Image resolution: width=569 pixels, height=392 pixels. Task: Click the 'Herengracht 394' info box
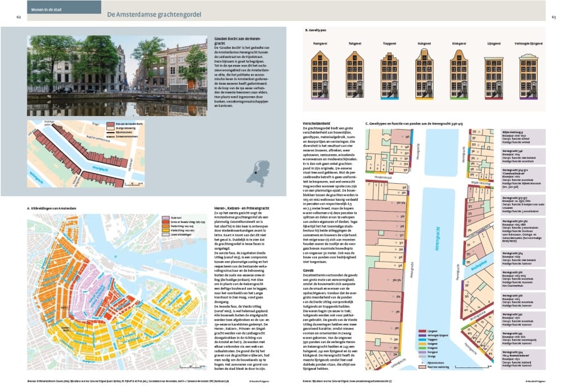523,359
